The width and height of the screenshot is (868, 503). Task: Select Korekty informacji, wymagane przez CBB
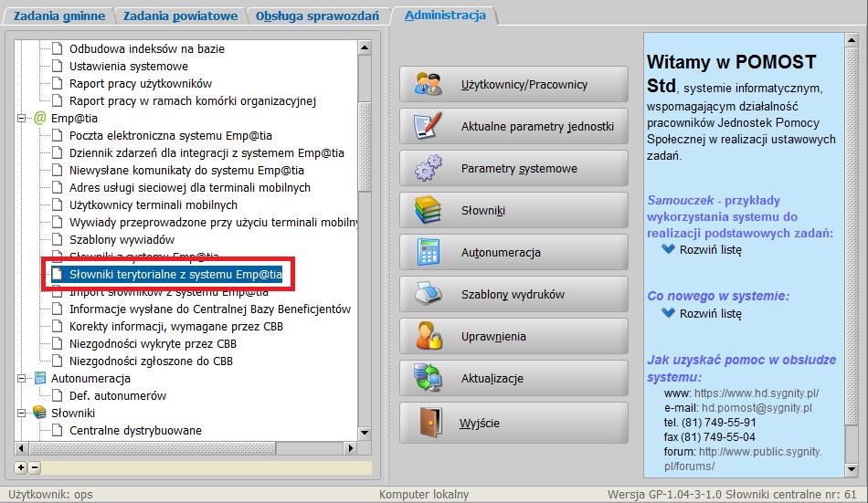(x=176, y=326)
